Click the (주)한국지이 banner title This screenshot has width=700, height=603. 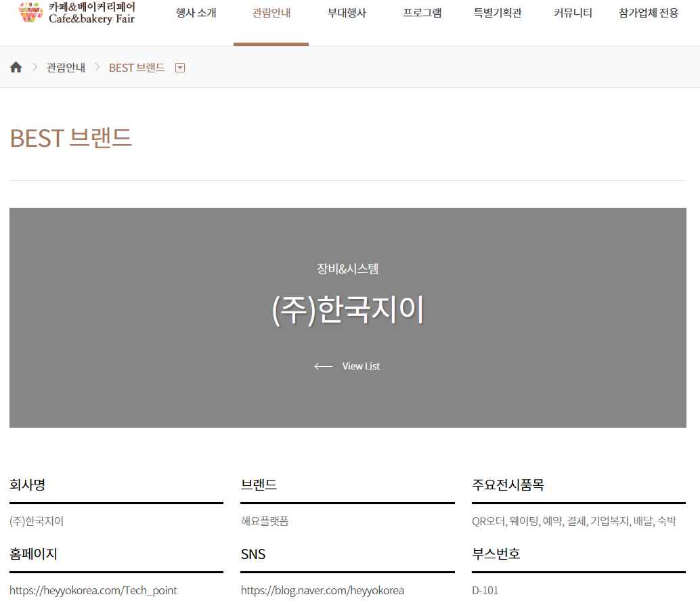pyautogui.click(x=348, y=310)
